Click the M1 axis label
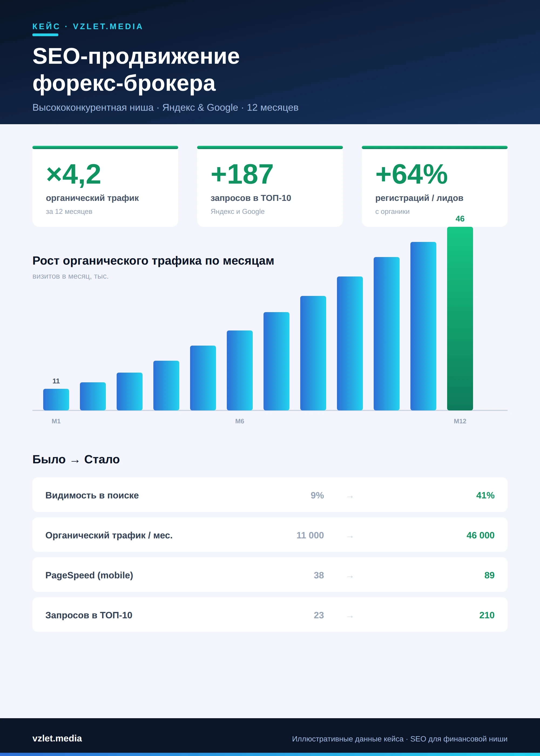Image resolution: width=540 pixels, height=756 pixels. click(56, 421)
